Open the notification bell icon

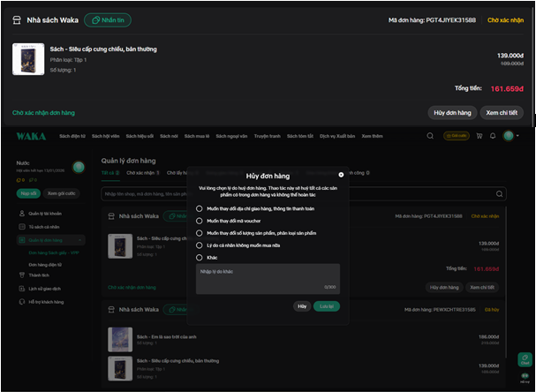click(x=492, y=136)
